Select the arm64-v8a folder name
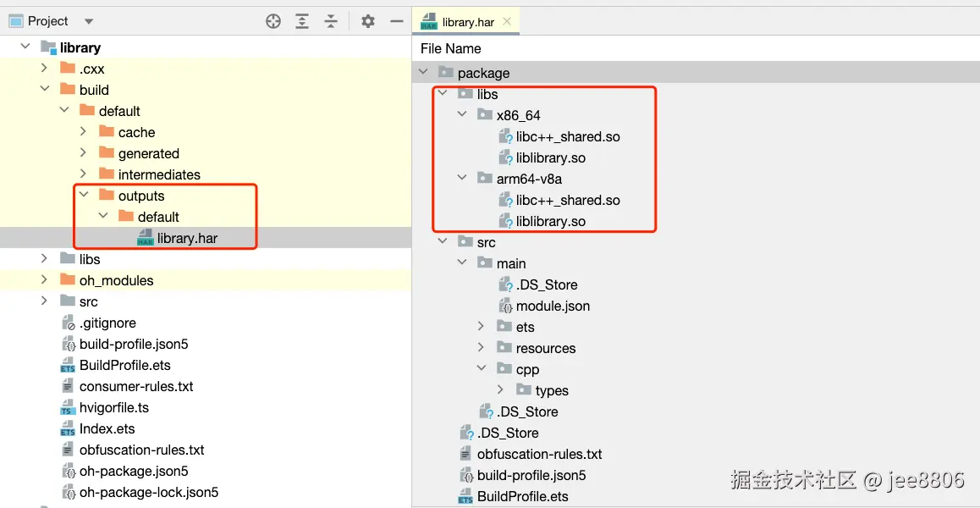Screen dimensions: 980x508 530,179
